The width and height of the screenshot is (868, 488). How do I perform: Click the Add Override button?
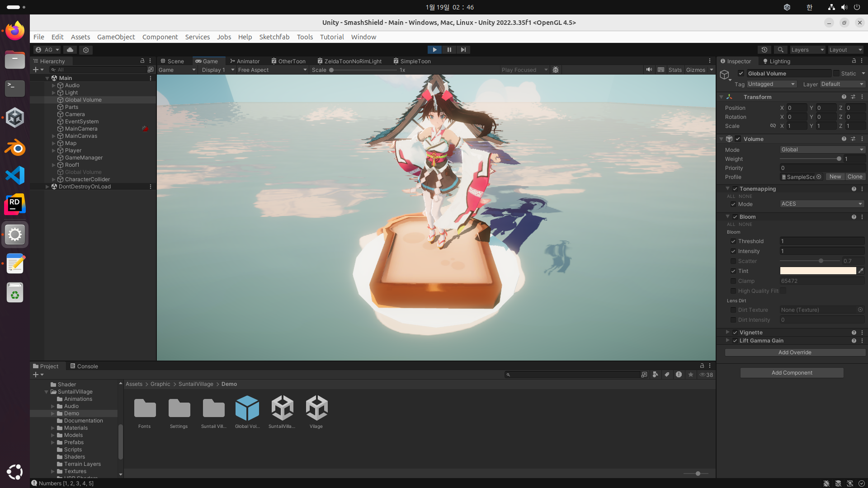(795, 352)
